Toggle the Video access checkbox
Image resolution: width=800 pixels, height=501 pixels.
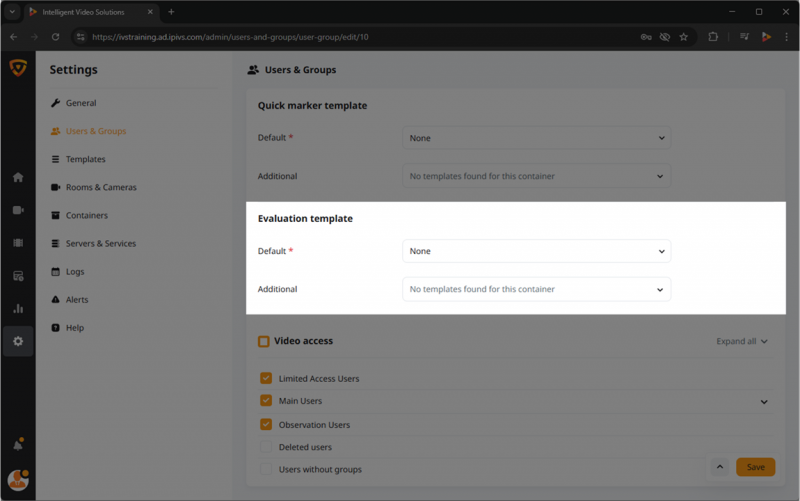(x=263, y=341)
